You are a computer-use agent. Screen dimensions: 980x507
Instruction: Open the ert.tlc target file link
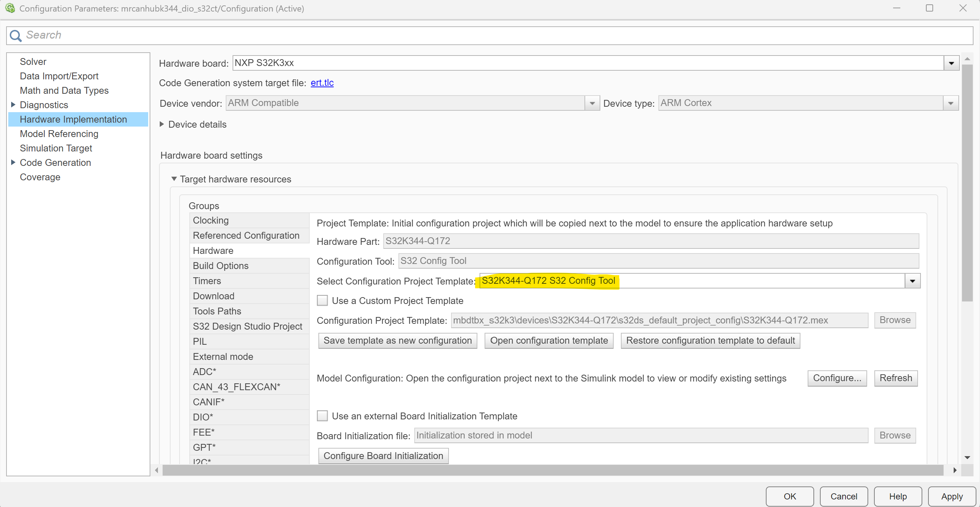[x=322, y=83]
